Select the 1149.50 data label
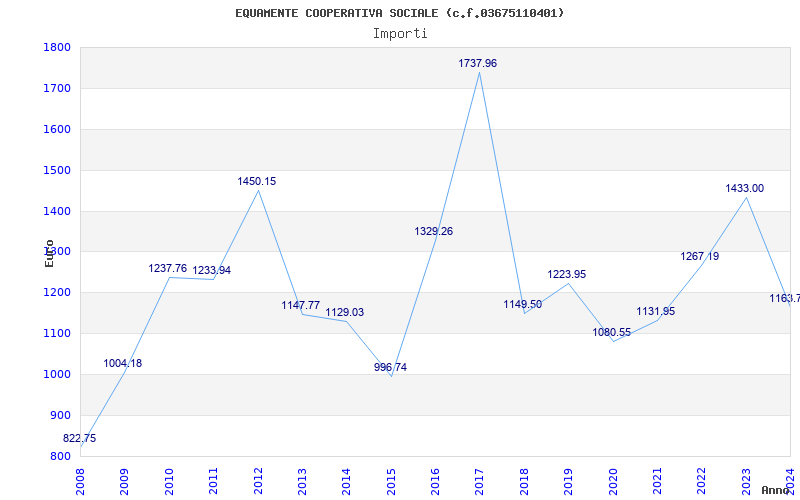This screenshot has height=500, width=800. pyautogui.click(x=523, y=305)
